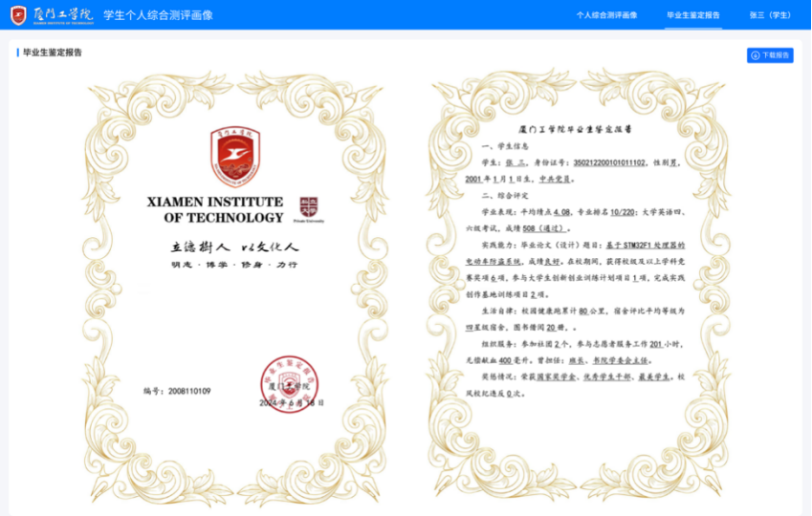Click the ranking value 10/220
812x516 pixels.
click(x=622, y=212)
